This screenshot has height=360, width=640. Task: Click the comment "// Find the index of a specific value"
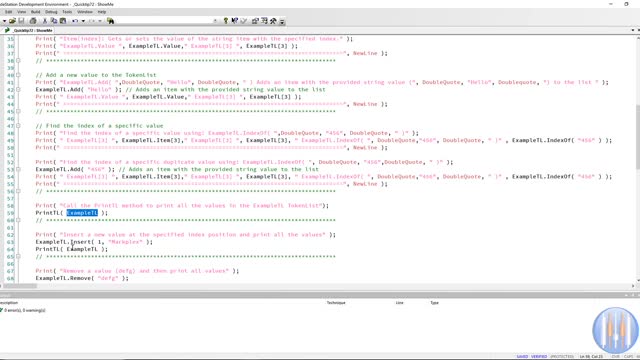click(x=99, y=126)
